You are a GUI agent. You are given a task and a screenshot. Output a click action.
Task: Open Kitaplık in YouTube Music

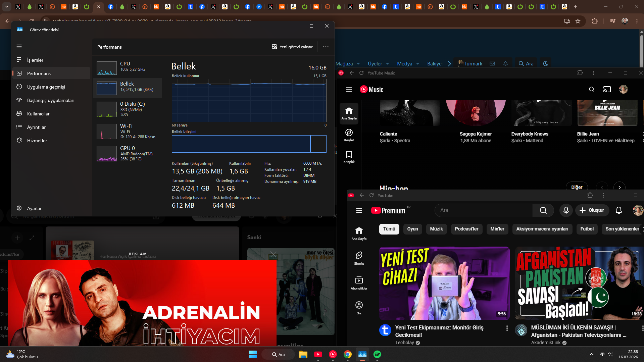point(349,157)
